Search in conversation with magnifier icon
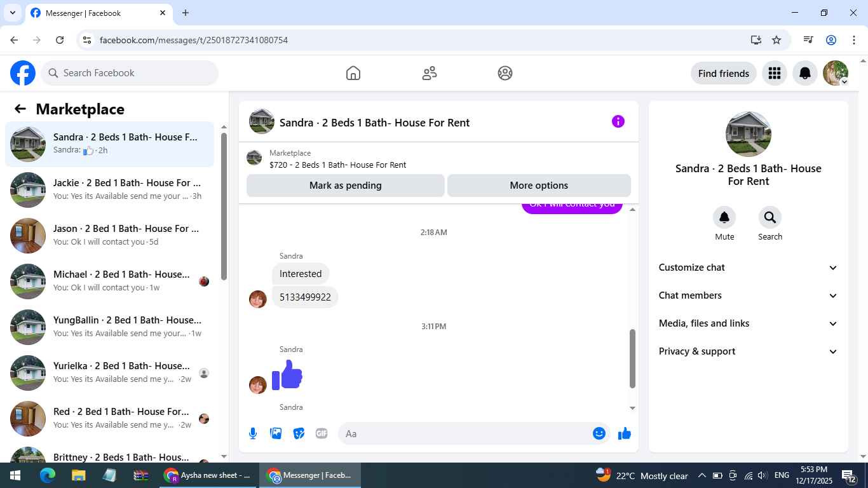 coord(770,217)
